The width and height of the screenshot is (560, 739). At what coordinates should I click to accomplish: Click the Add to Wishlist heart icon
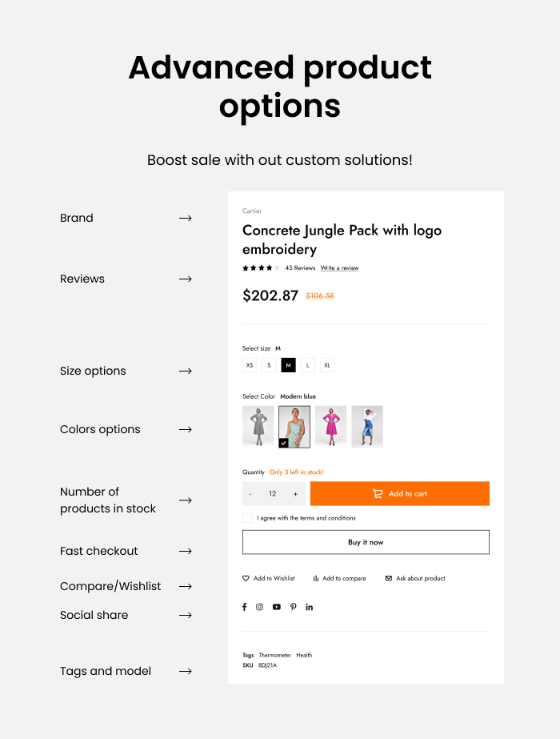(246, 578)
